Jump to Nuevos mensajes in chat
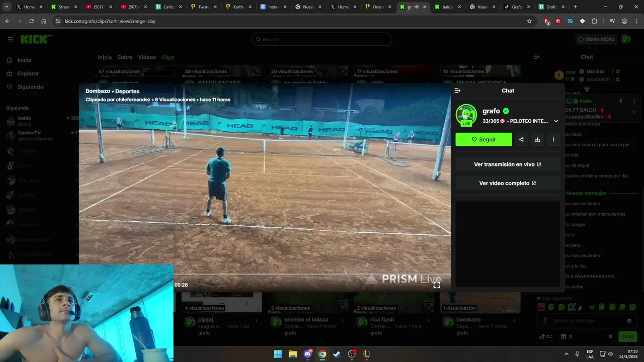The image size is (644, 362). [x=586, y=193]
